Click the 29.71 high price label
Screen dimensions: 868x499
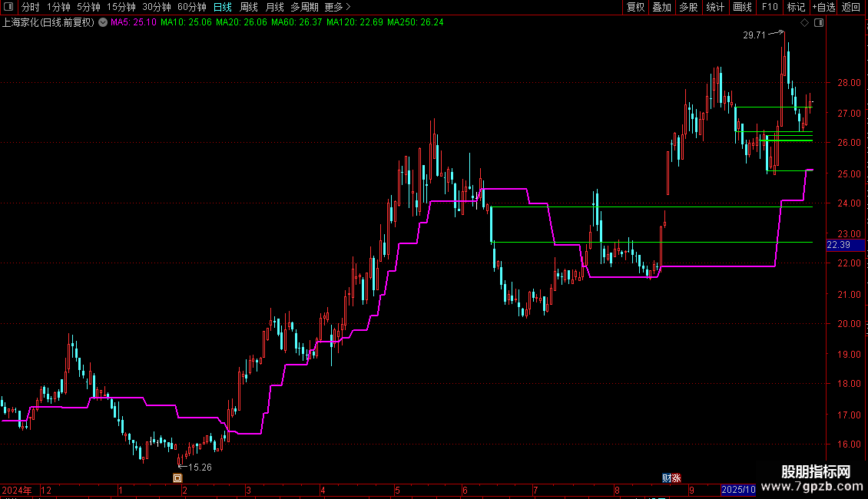(x=754, y=35)
